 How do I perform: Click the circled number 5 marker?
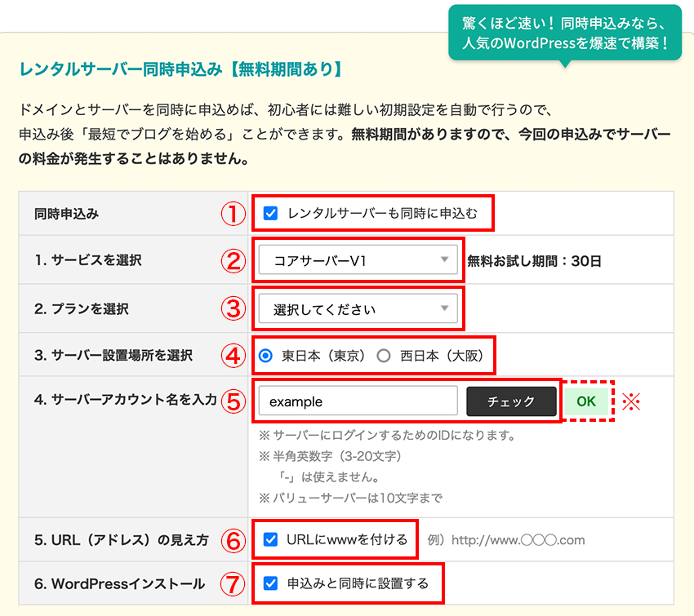[234, 401]
